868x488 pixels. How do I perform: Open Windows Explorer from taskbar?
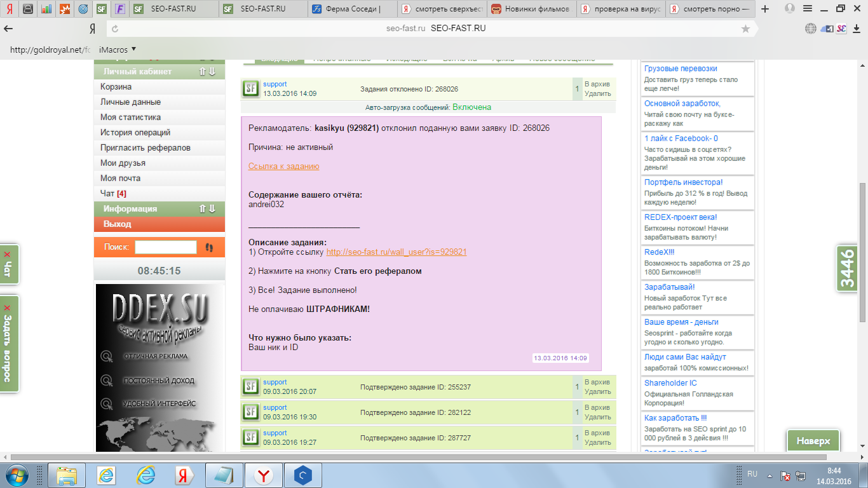coord(67,475)
